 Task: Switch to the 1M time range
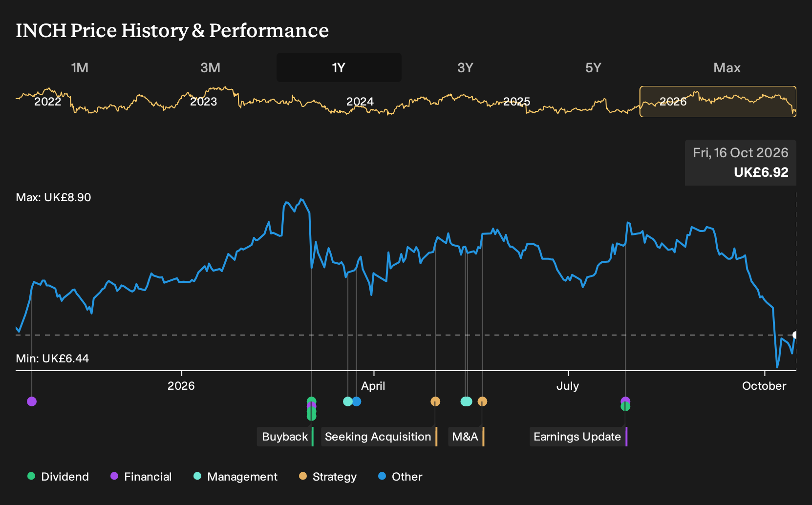[80, 67]
